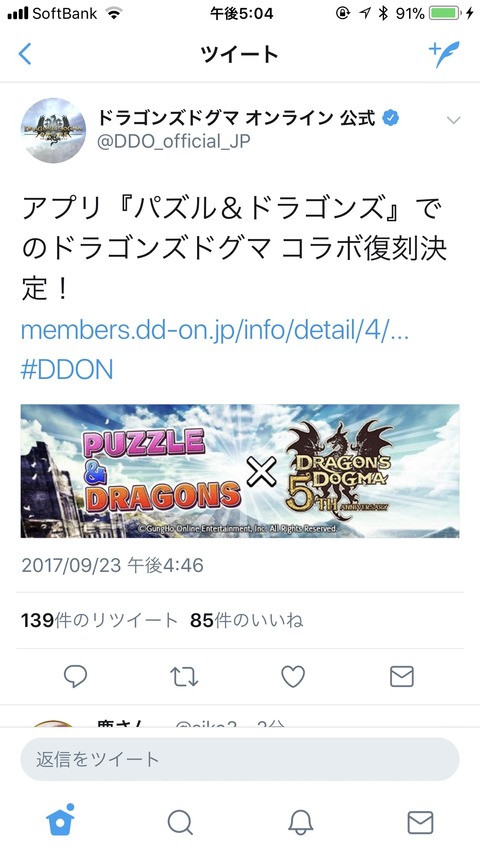This screenshot has height=854, width=480.
Task: Open the tweet options dropdown chevron
Action: pyautogui.click(x=453, y=120)
